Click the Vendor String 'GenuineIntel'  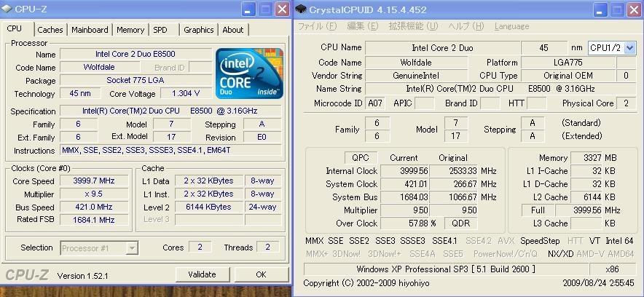click(416, 76)
